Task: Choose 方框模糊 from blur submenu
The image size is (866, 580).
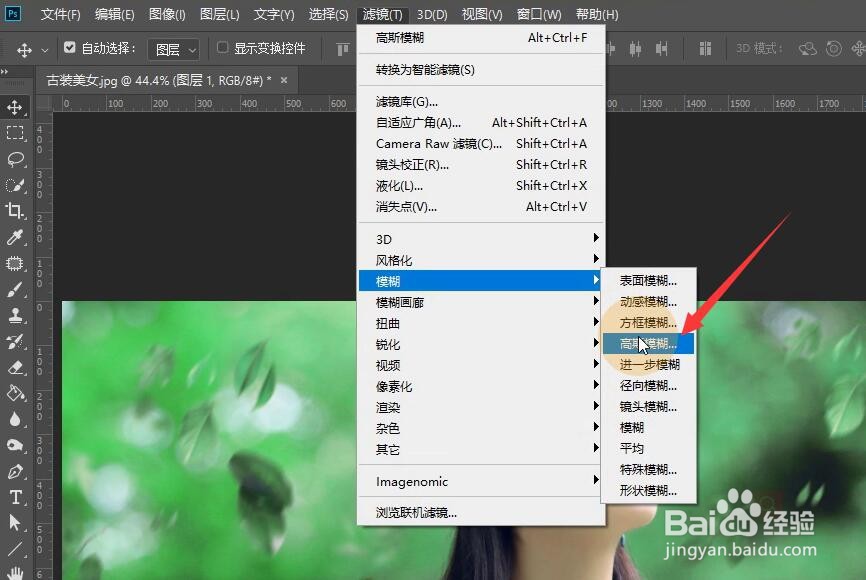Action: (x=648, y=323)
